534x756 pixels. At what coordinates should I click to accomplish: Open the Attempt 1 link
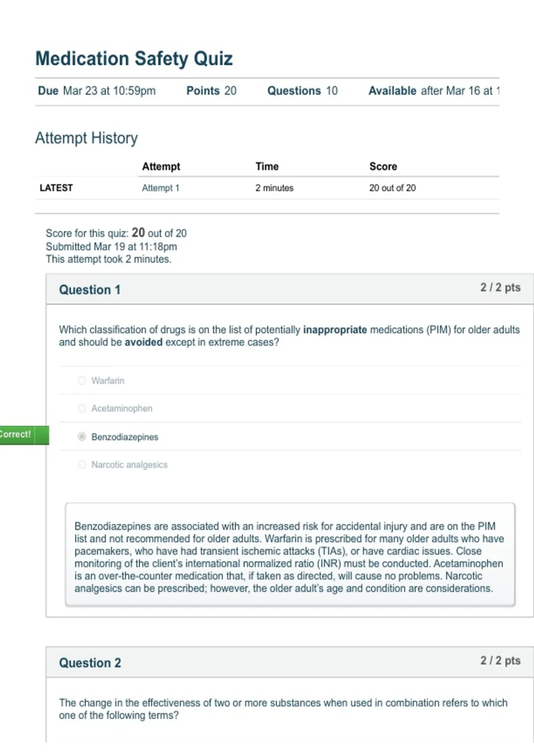[160, 188]
